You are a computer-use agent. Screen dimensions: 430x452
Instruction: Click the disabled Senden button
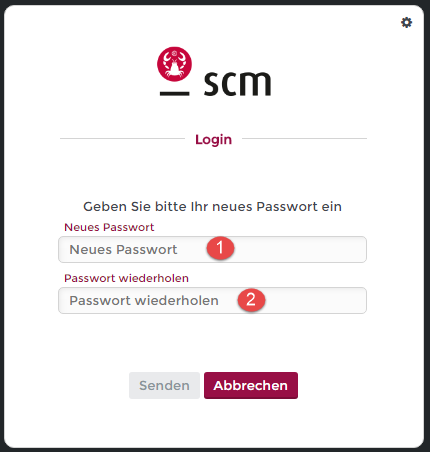pos(164,385)
